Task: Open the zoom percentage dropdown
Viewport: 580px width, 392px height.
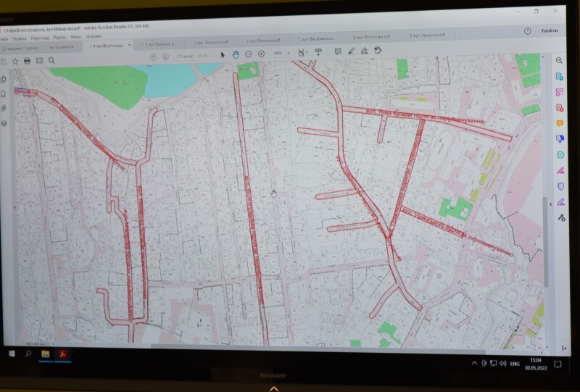Action: (289, 53)
